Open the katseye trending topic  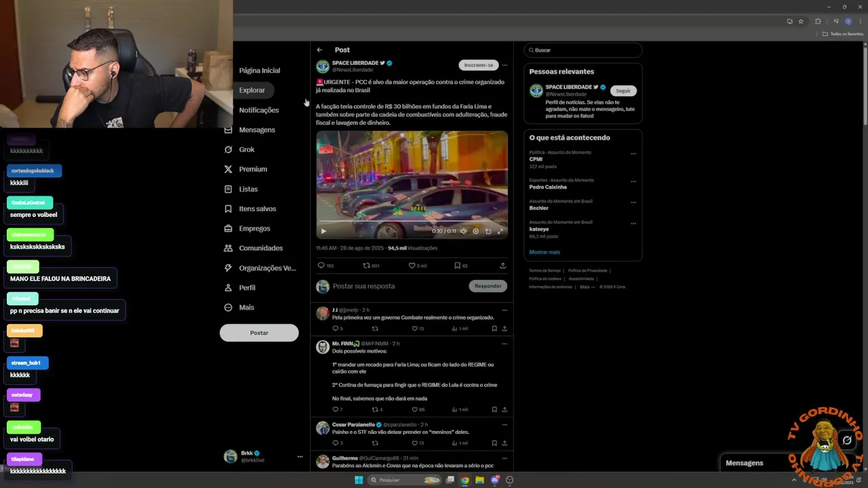tap(539, 229)
